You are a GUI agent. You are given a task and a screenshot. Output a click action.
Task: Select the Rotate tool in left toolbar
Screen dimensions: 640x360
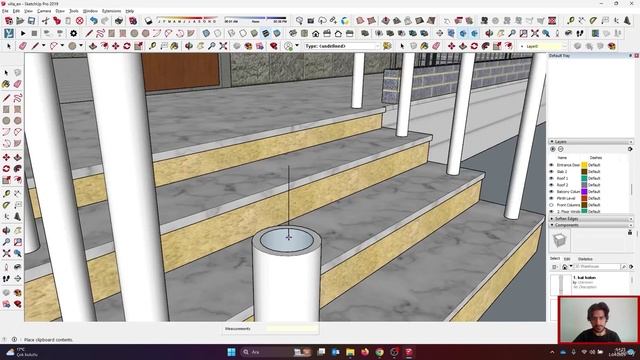click(x=6, y=169)
